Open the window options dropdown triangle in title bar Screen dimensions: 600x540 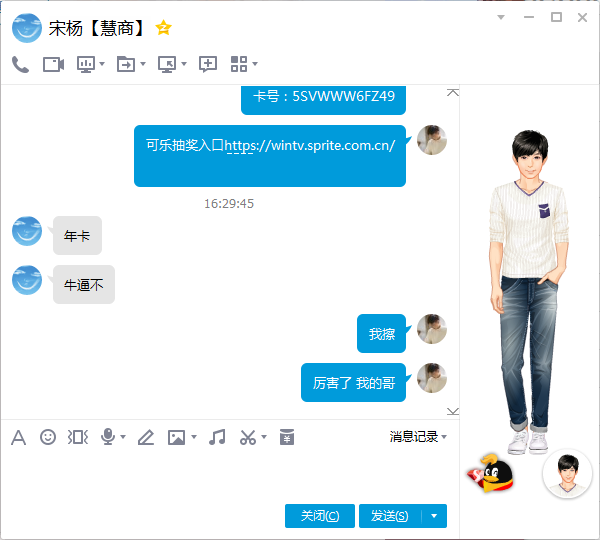501,17
